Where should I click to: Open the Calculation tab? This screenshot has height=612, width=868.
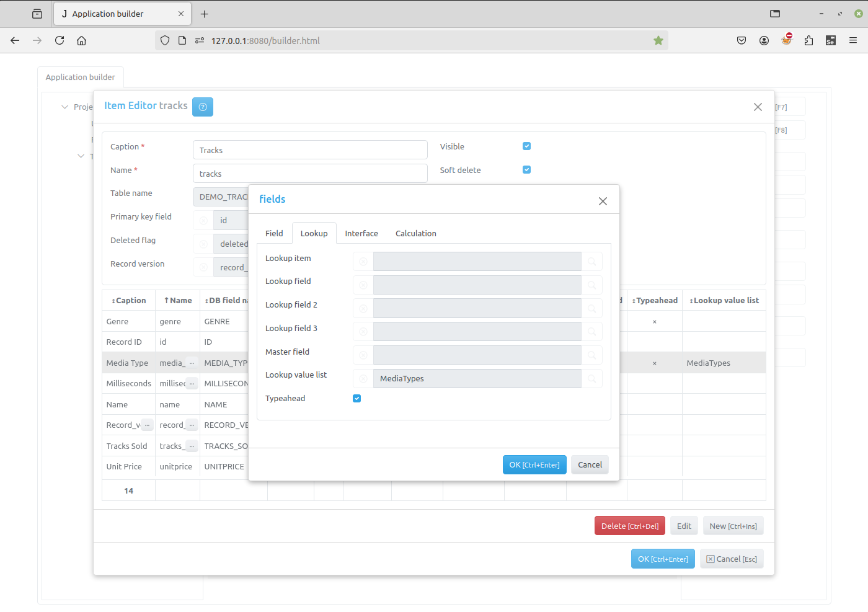point(415,234)
